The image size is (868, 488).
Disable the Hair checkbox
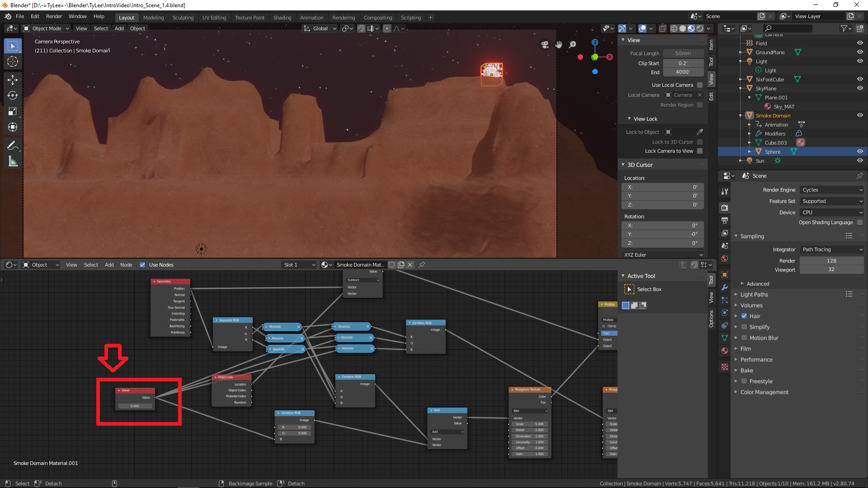(744, 316)
